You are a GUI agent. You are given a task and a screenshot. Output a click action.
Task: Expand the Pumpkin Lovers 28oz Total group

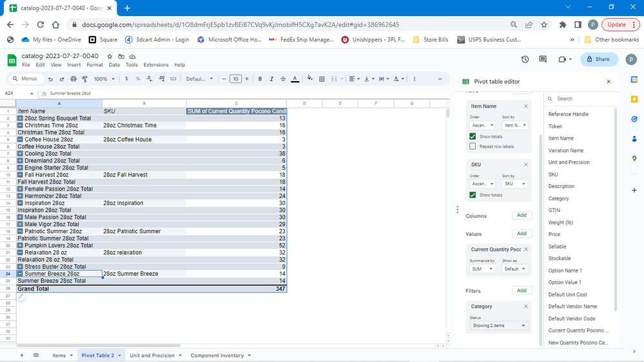coord(20,245)
